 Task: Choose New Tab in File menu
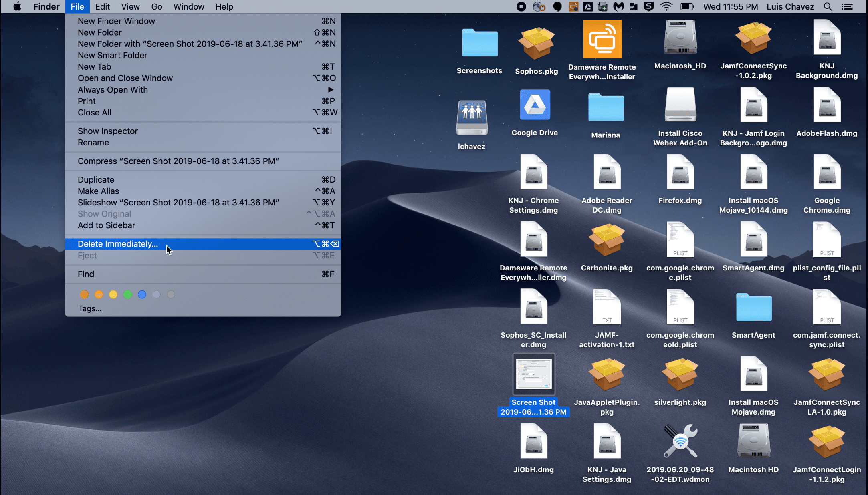(x=203, y=67)
